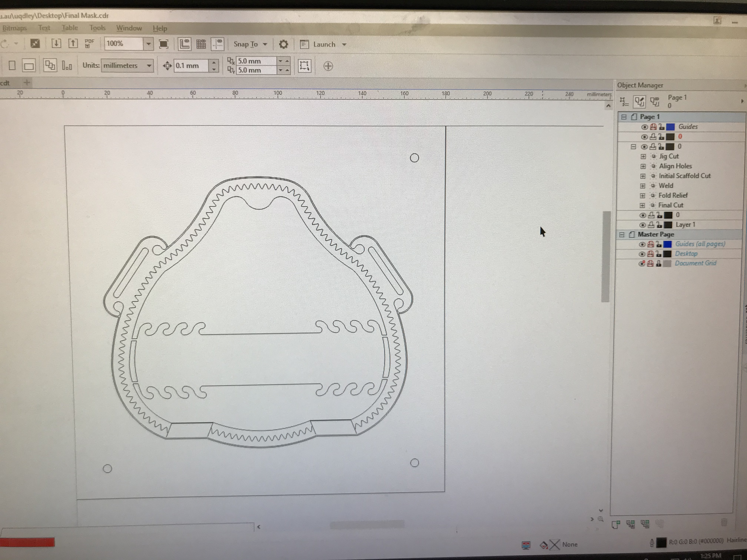
Task: Click the Import icon in toolbar
Action: click(56, 43)
